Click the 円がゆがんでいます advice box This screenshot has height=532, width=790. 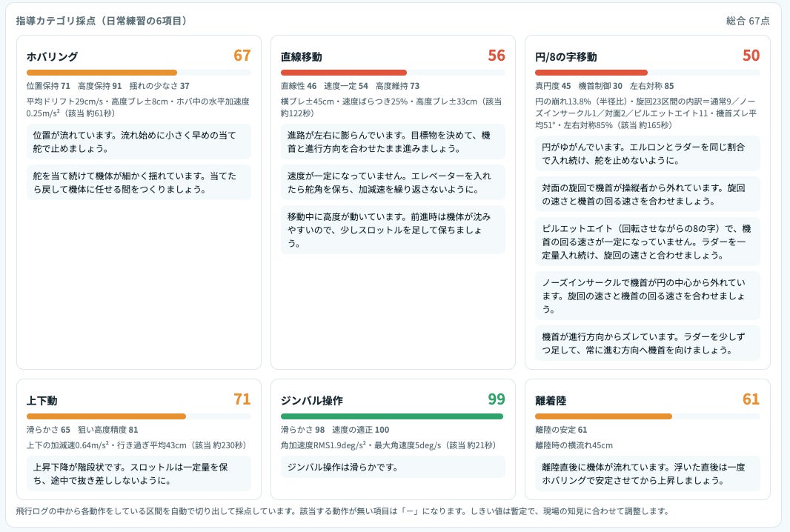(x=648, y=153)
